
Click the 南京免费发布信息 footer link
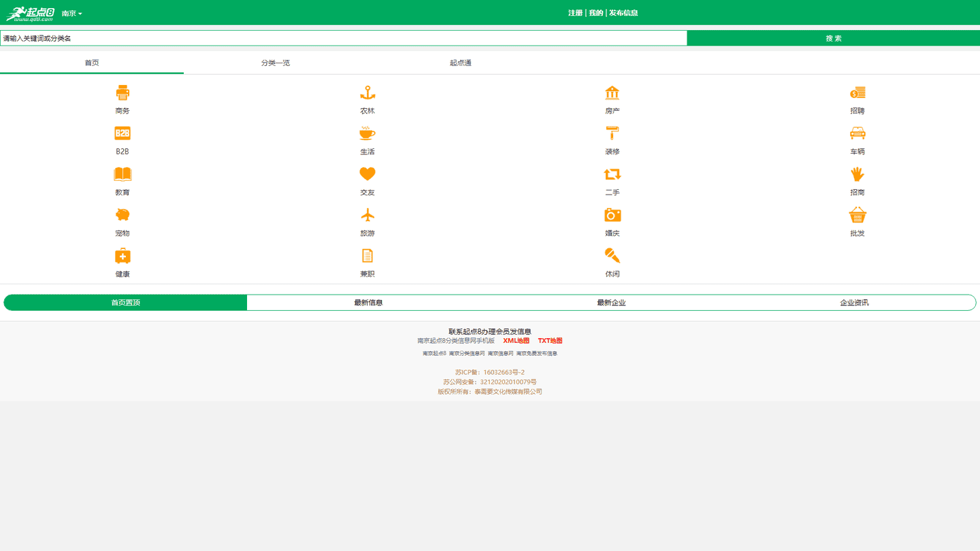click(537, 354)
